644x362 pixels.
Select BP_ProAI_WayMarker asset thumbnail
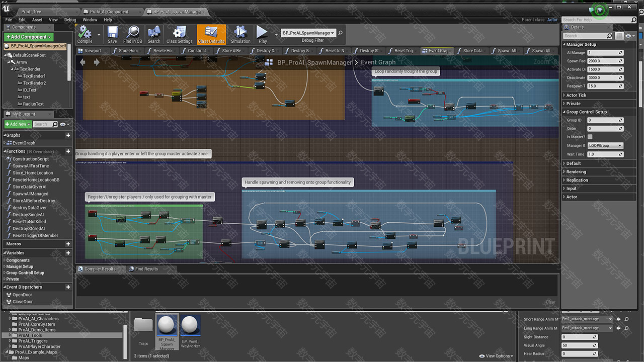point(191,326)
